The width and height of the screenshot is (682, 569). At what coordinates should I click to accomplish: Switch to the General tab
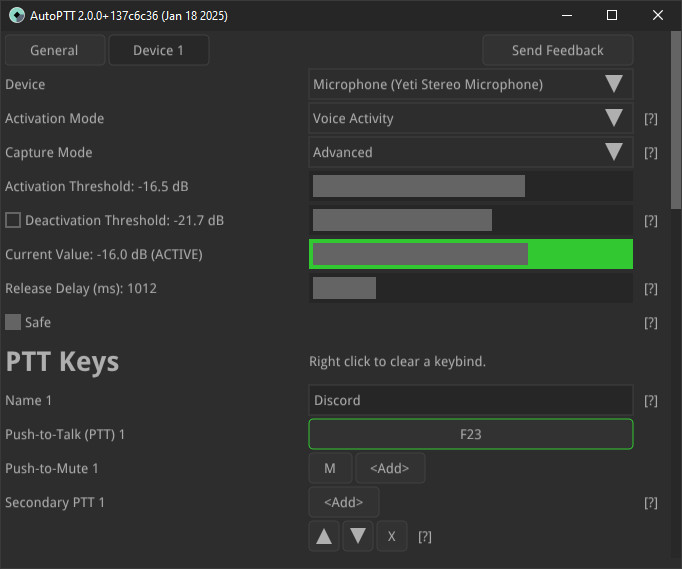[x=54, y=50]
